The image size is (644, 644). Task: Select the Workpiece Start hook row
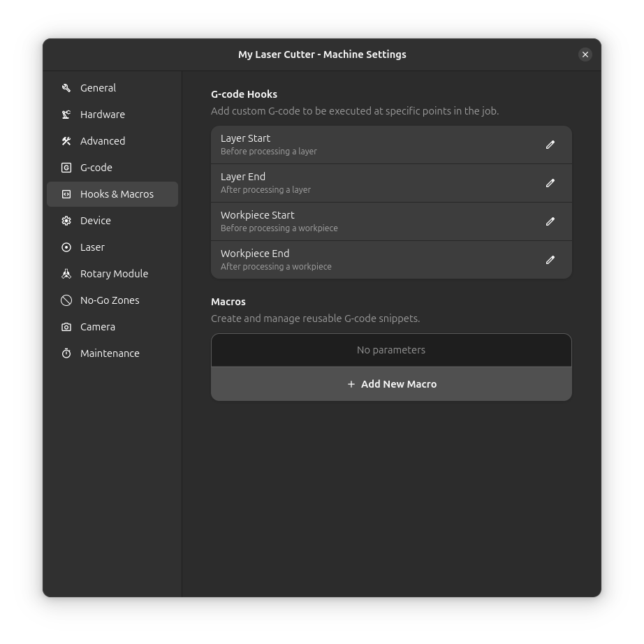[349, 221]
